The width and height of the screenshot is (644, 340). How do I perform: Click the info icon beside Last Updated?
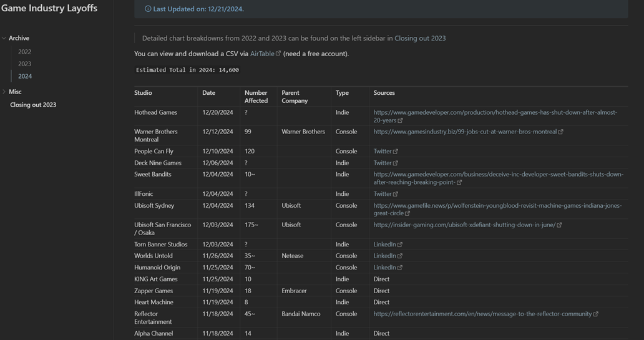pyautogui.click(x=148, y=9)
